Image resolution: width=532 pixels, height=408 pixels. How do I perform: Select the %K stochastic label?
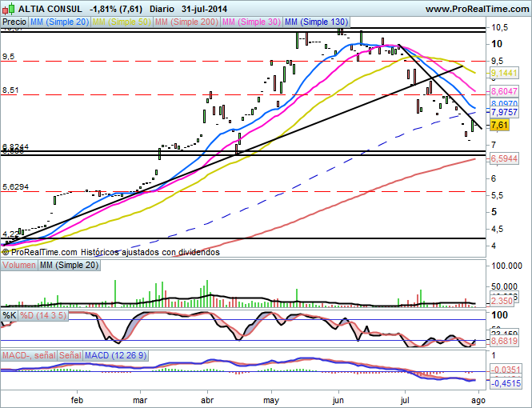click(10, 315)
